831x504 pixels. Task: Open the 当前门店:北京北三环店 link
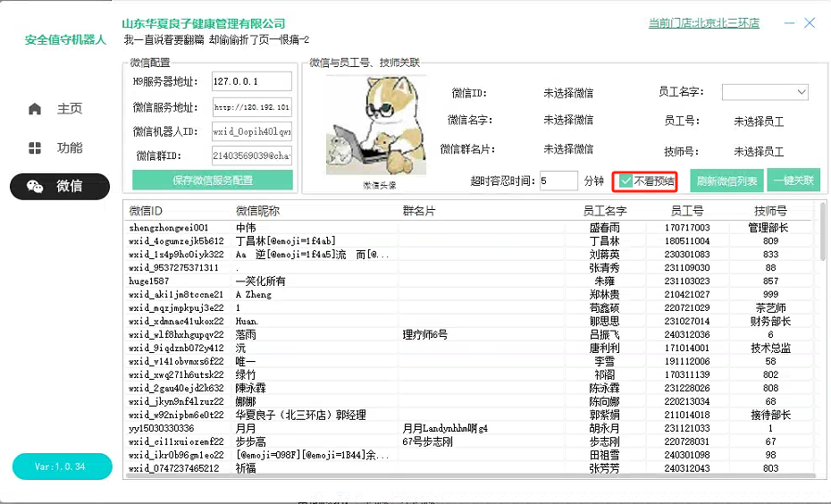(x=703, y=23)
